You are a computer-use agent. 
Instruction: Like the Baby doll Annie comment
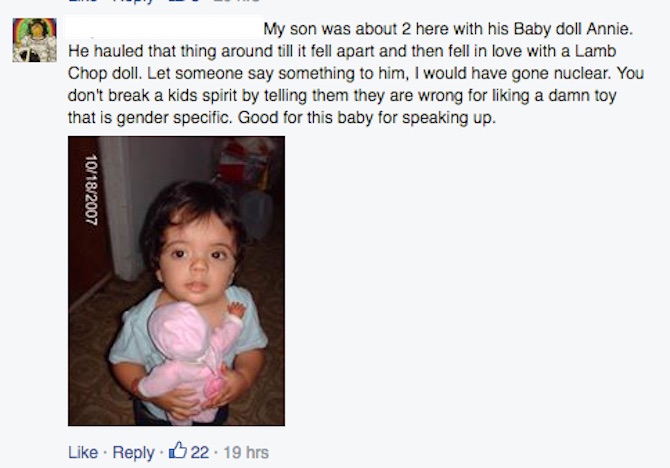tap(82, 453)
